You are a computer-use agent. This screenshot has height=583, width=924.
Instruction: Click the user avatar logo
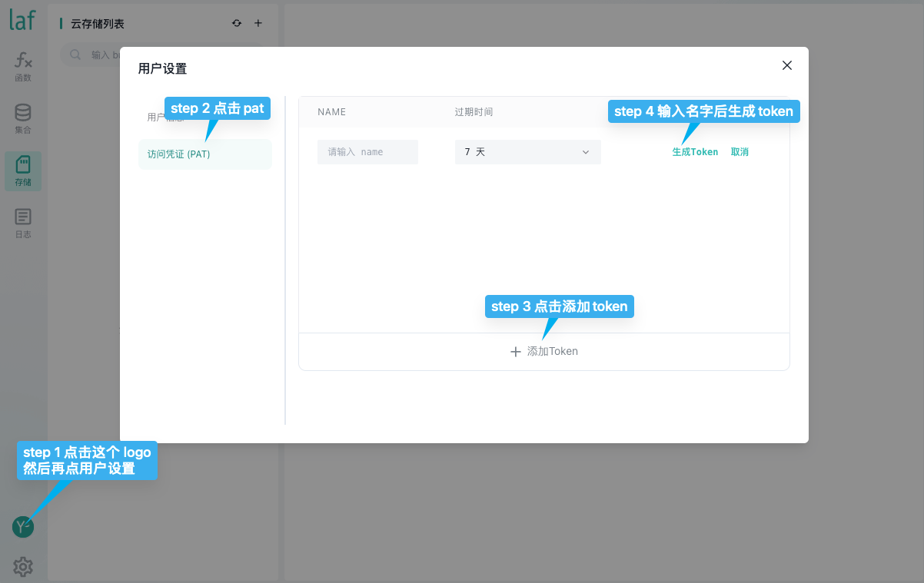point(22,527)
